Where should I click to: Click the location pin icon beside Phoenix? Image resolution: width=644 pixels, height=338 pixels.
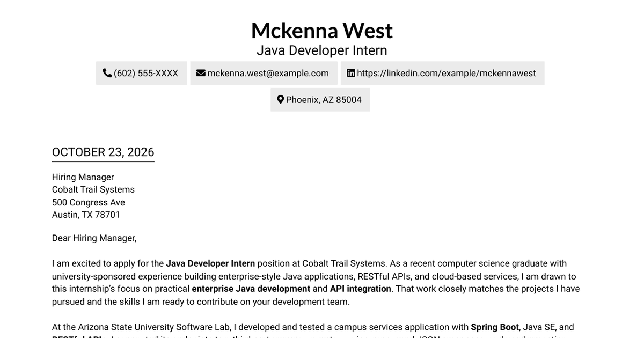[280, 100]
